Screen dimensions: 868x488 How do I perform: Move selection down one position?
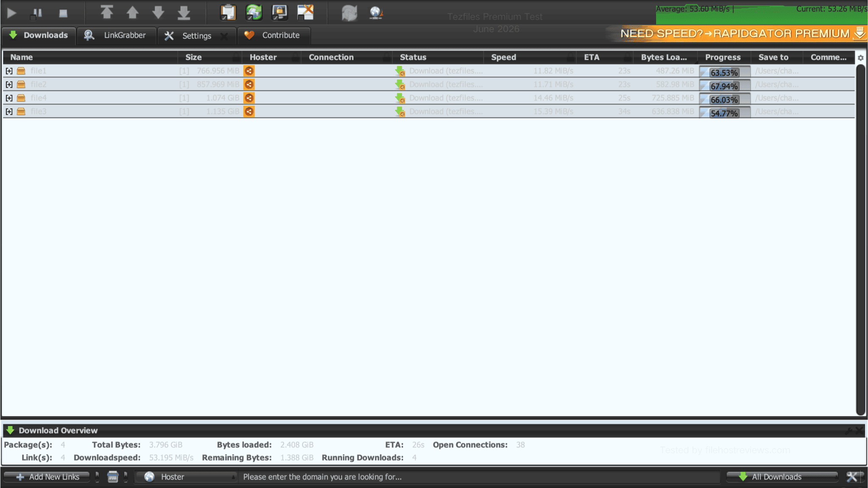(x=158, y=12)
